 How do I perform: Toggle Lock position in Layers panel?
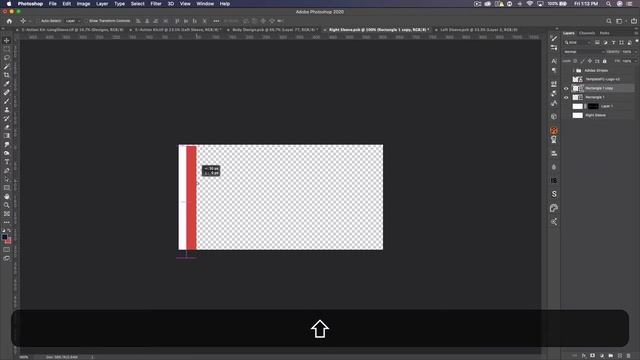pyautogui.click(x=590, y=61)
